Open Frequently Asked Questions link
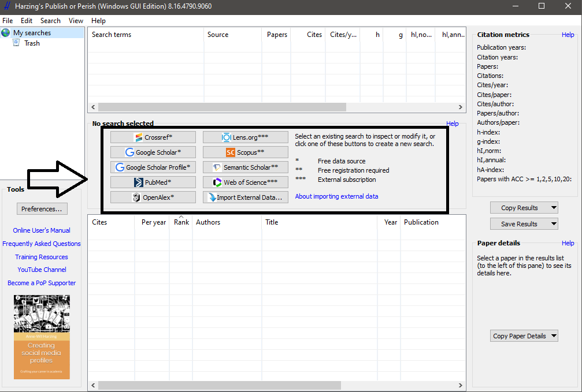Screen dimensions: 582x392 pyautogui.click(x=42, y=244)
